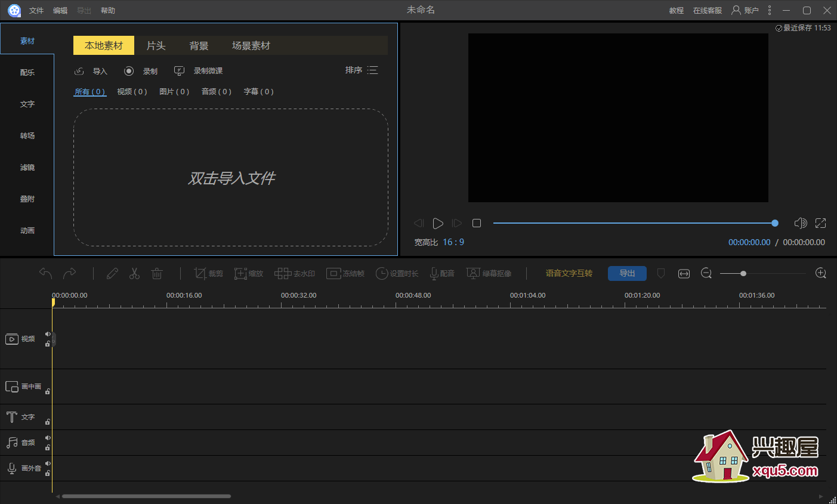Select the 转场 sidebar section
The image size is (837, 504).
[x=27, y=135]
